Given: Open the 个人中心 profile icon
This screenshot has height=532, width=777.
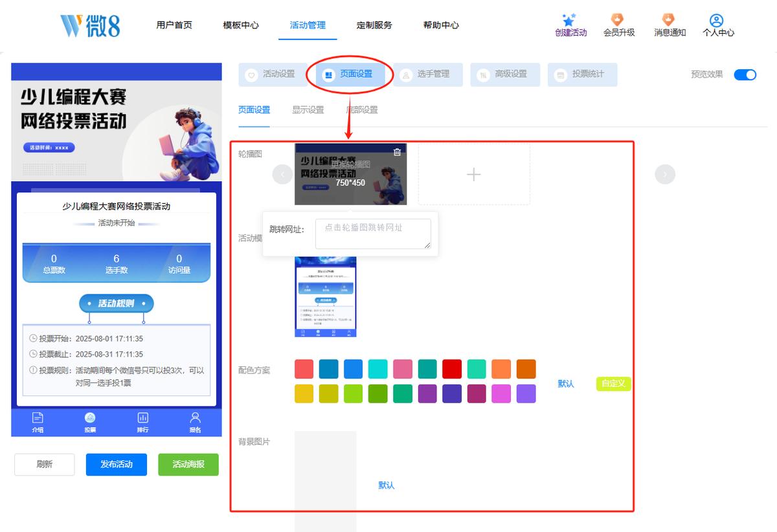Looking at the screenshot, I should coord(716,21).
